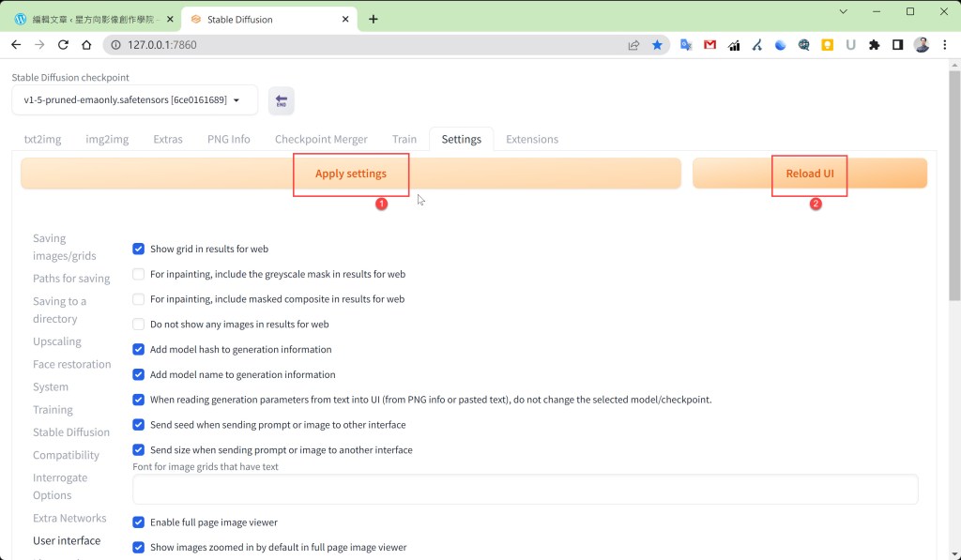This screenshot has width=961, height=560.
Task: Click the bookmark star in the address bar
Action: coord(657,44)
